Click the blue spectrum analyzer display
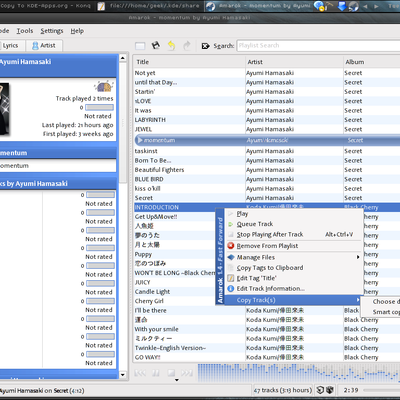Screen dimensions: 400x400 (x=298, y=373)
